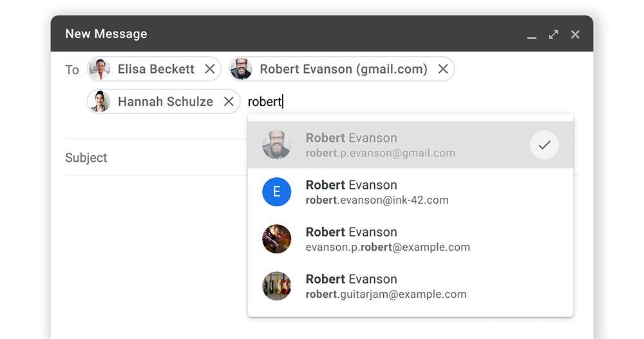Click the To label
This screenshot has height=339, width=644.
point(72,70)
